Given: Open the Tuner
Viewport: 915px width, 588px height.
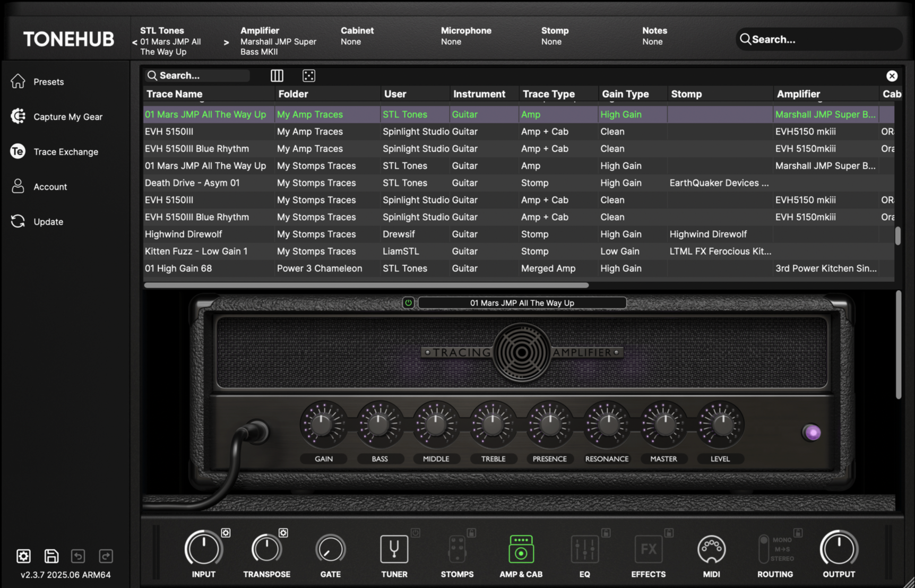Looking at the screenshot, I should (x=394, y=549).
